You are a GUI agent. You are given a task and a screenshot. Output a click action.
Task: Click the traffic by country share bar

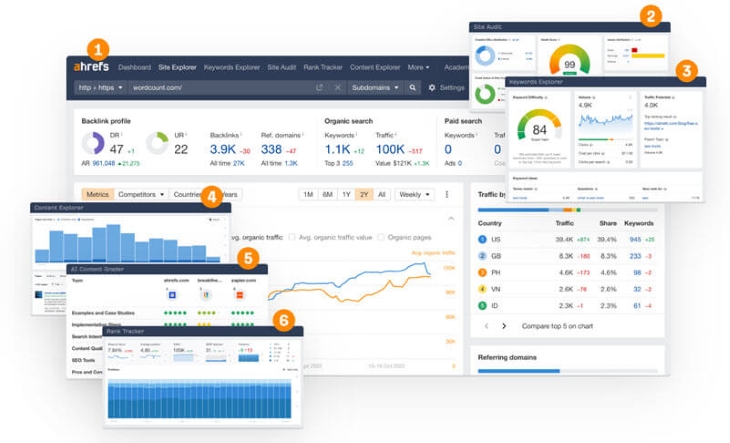tap(568, 210)
